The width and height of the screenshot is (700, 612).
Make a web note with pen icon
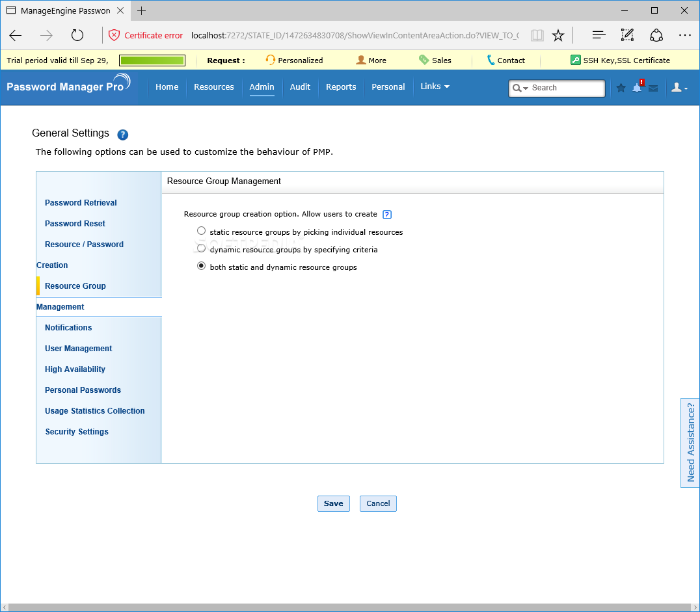pos(627,35)
